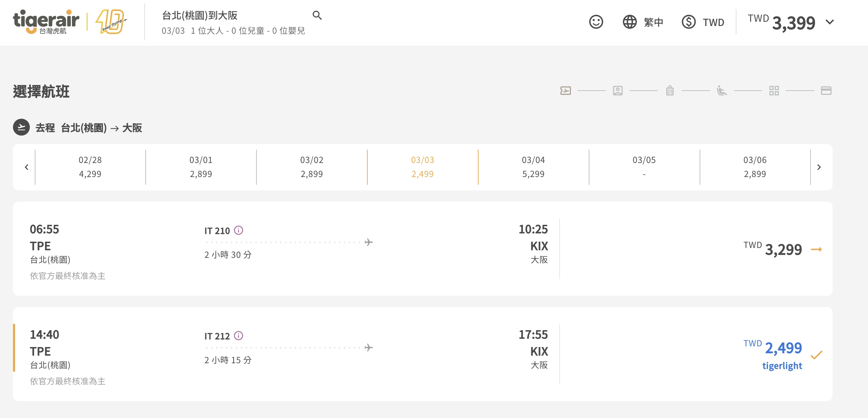
Task: Open the language globe icon
Action: [629, 22]
